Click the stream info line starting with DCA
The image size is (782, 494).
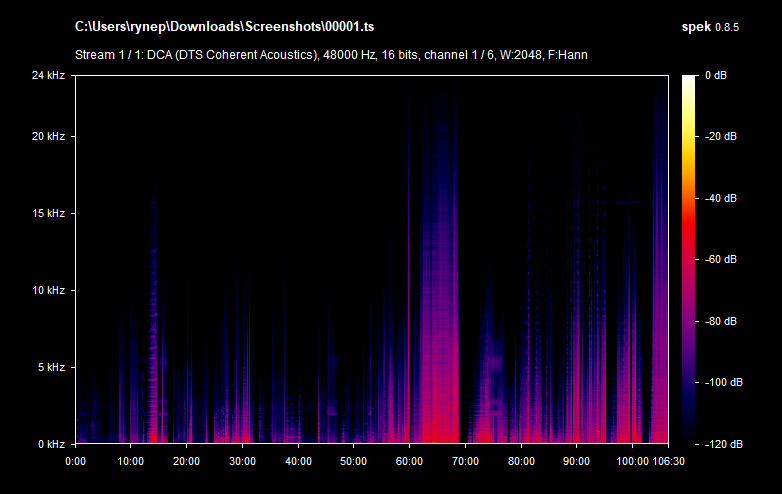pos(331,54)
